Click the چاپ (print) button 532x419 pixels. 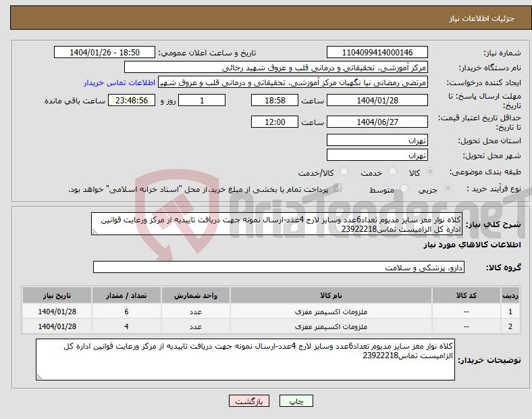(x=296, y=401)
